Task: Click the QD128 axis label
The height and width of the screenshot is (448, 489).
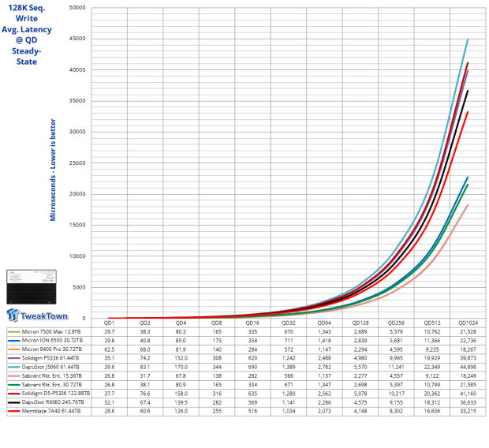Action: tap(360, 323)
